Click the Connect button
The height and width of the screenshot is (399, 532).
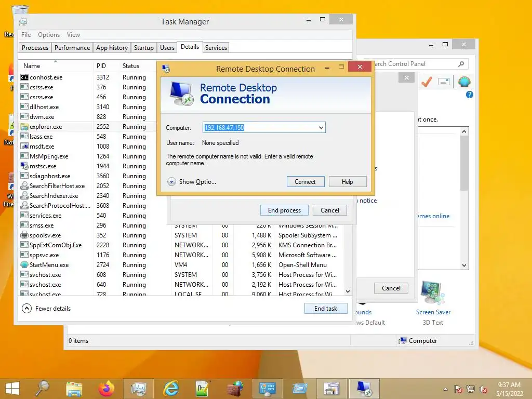tap(305, 181)
